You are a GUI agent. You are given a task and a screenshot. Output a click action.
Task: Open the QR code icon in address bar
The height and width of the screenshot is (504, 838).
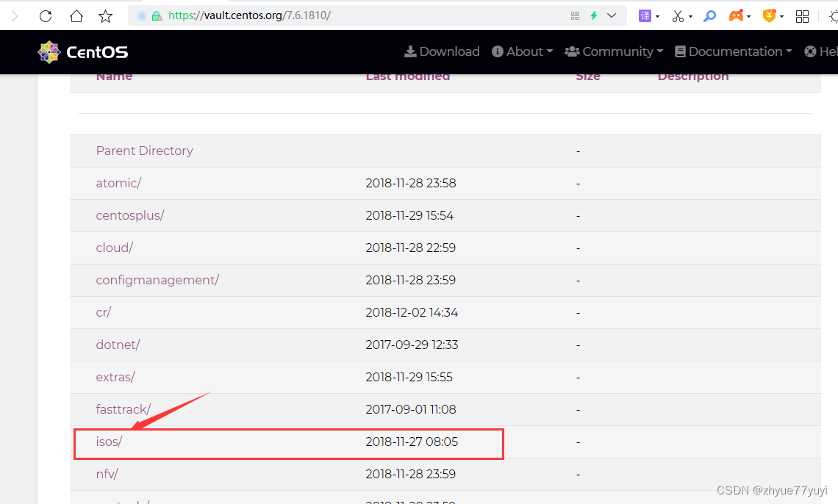click(575, 16)
